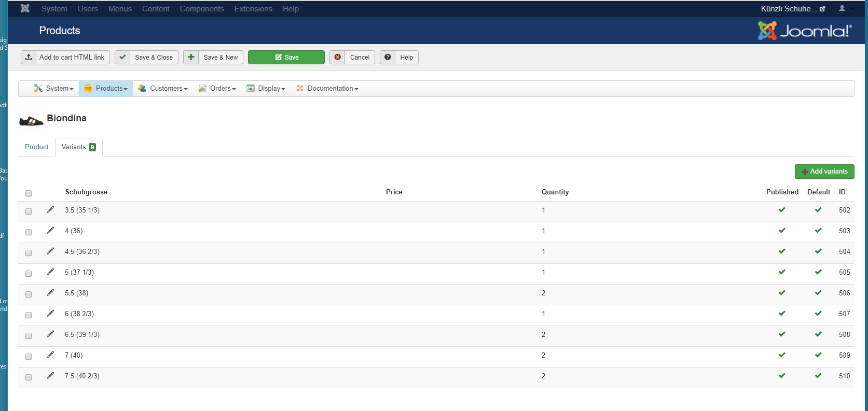868x411 pixels.
Task: Edit the 5.5 (38) variant pencil
Action: (x=50, y=292)
